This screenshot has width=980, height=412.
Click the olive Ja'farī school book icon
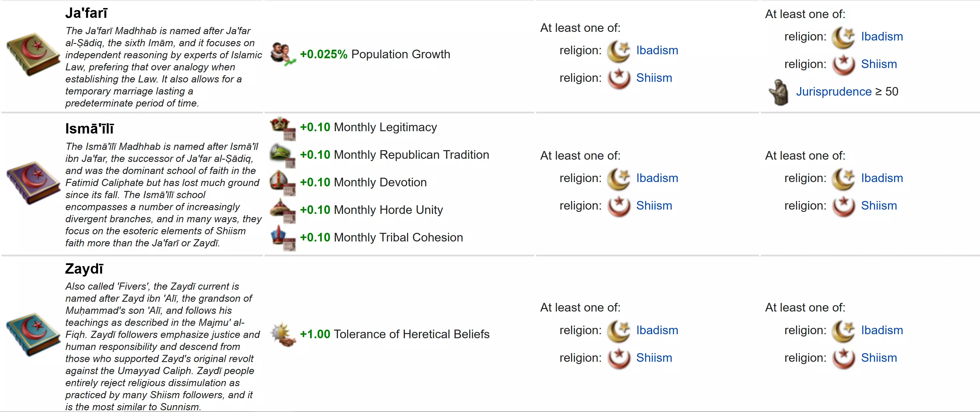(33, 54)
